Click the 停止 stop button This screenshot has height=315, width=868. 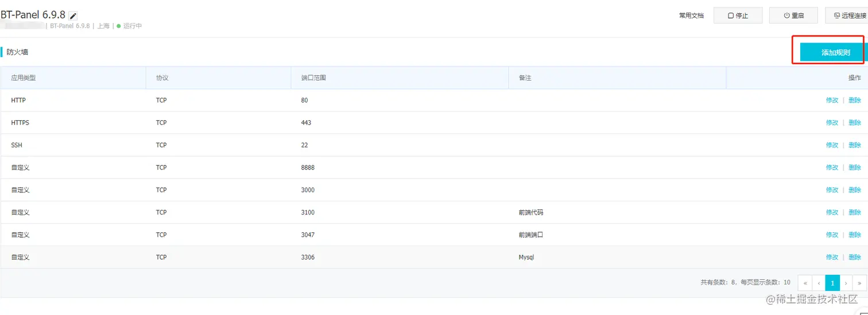tap(738, 16)
